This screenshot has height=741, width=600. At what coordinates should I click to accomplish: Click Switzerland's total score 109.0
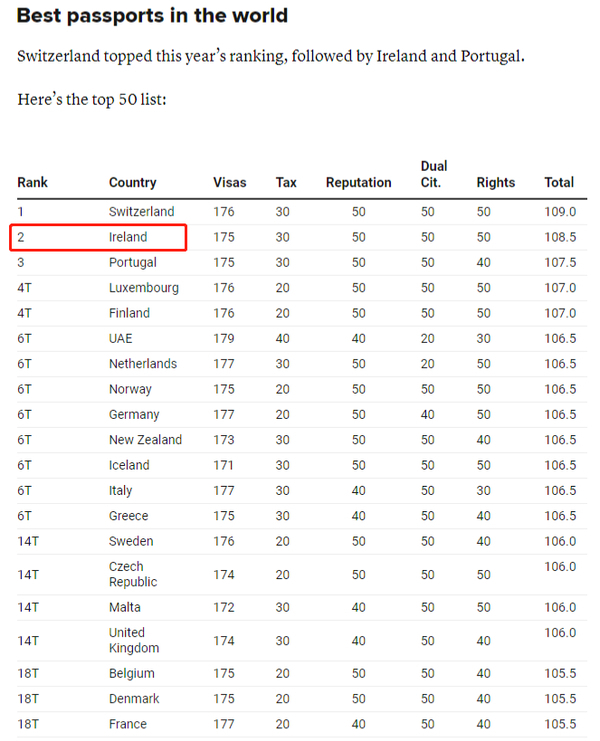[560, 212]
